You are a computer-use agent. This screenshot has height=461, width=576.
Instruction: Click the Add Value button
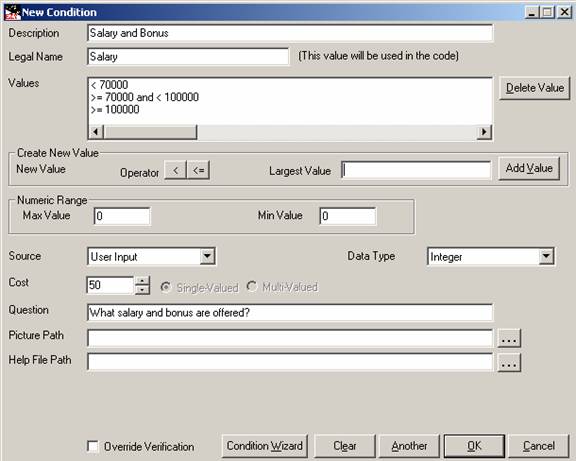[529, 169]
